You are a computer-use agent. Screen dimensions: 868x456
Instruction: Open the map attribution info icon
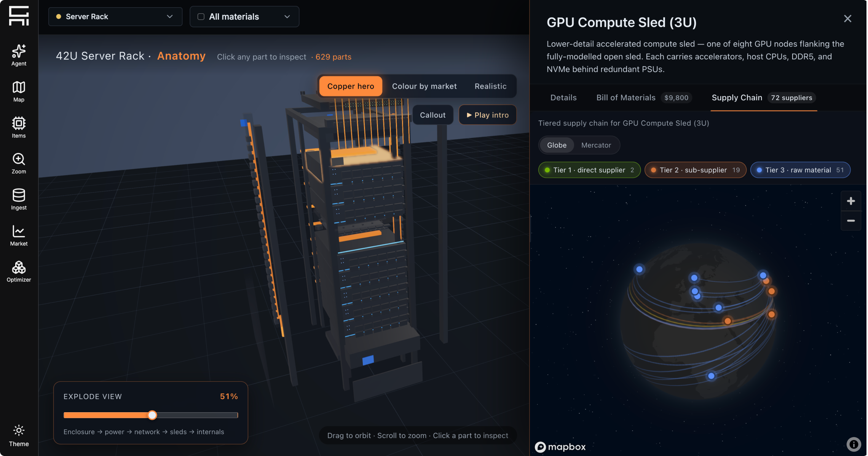tap(854, 444)
